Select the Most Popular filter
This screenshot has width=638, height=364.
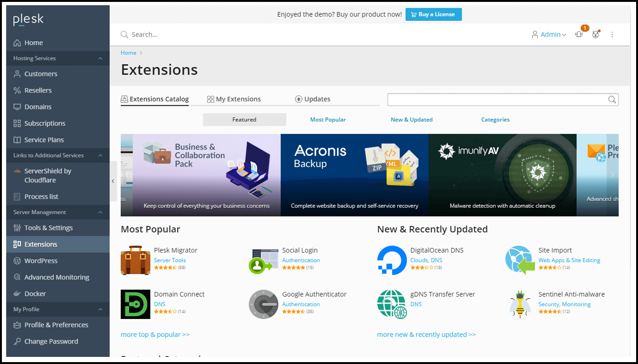click(328, 120)
